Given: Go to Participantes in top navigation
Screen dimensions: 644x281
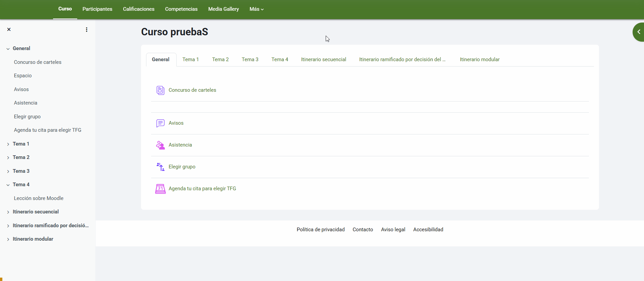Looking at the screenshot, I should (x=97, y=9).
